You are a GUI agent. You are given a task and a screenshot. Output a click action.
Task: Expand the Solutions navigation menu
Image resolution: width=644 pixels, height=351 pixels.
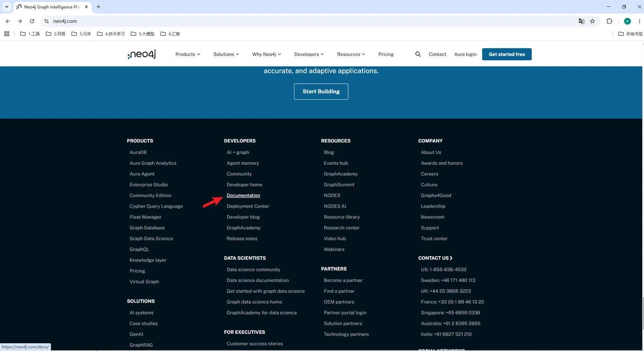coord(226,54)
